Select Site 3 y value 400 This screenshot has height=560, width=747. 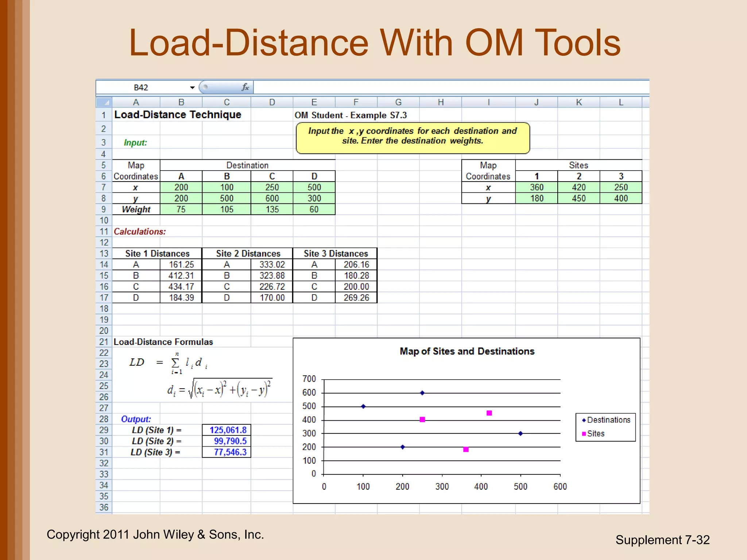pos(621,198)
